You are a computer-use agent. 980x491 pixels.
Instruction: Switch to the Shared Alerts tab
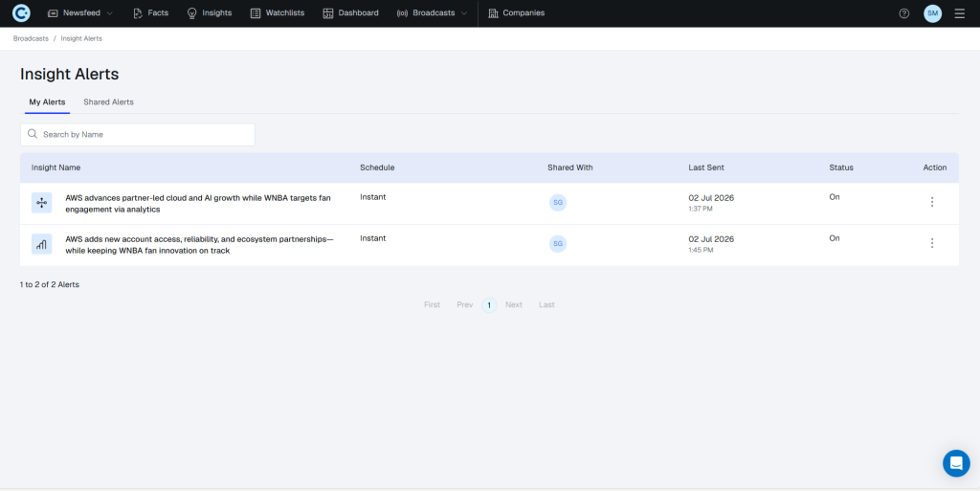coord(109,101)
